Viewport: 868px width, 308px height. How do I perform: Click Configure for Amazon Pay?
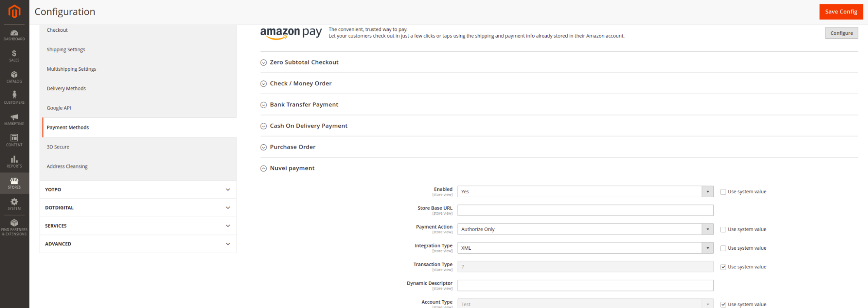pos(842,33)
